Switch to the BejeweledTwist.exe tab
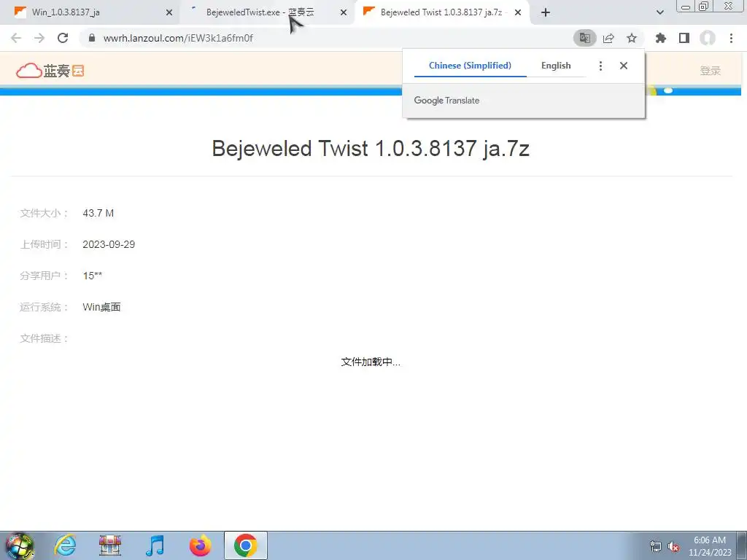The image size is (747, 560). point(260,12)
